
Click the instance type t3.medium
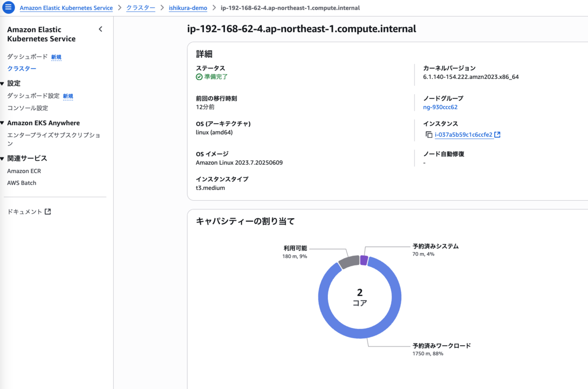pos(210,188)
